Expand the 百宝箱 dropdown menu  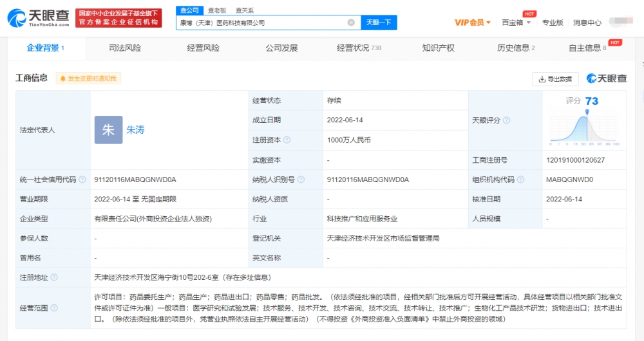[516, 23]
